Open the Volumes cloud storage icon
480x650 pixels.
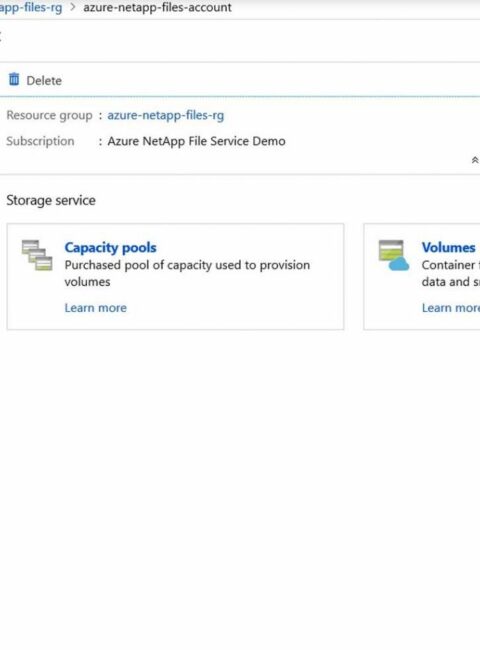coord(394,255)
